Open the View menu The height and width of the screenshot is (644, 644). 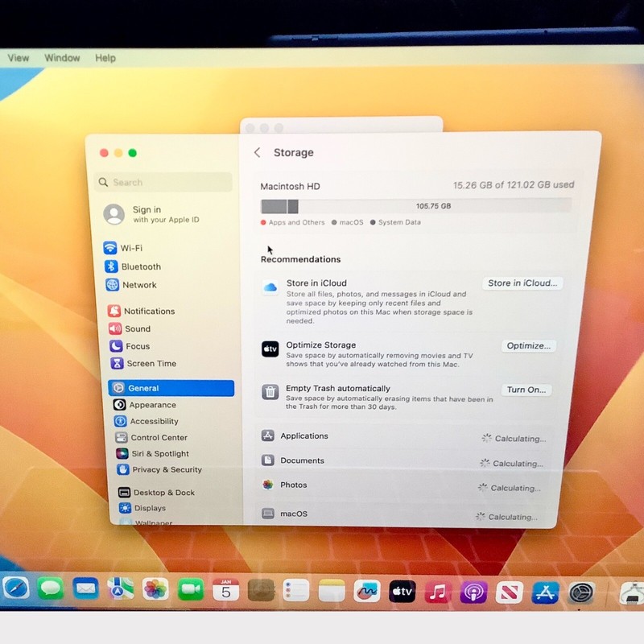pyautogui.click(x=19, y=58)
